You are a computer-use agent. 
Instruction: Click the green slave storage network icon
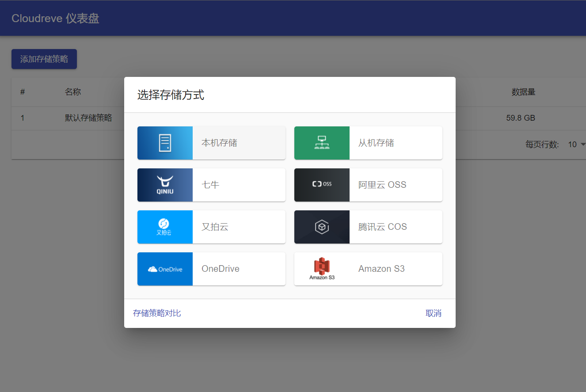tap(322, 143)
